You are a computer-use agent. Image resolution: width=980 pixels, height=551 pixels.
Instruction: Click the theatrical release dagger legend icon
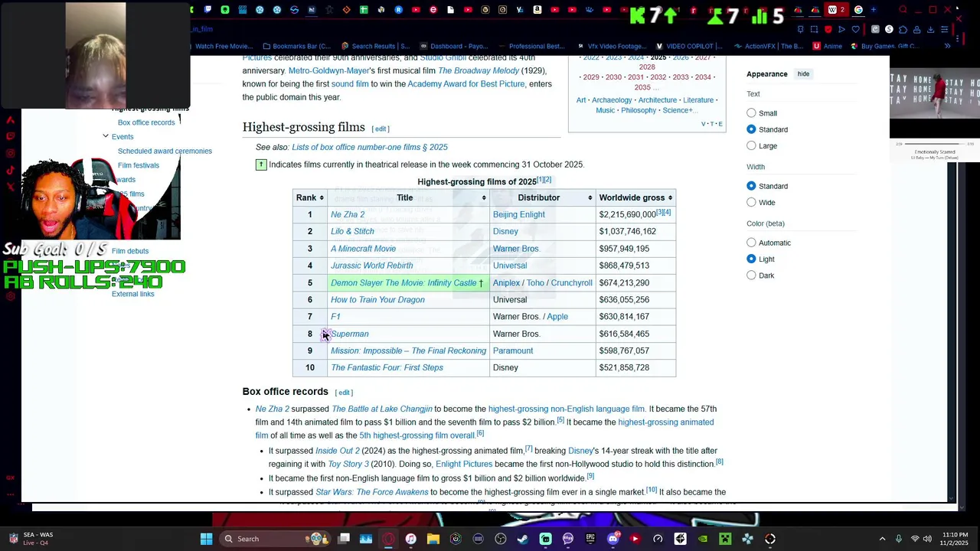click(261, 165)
